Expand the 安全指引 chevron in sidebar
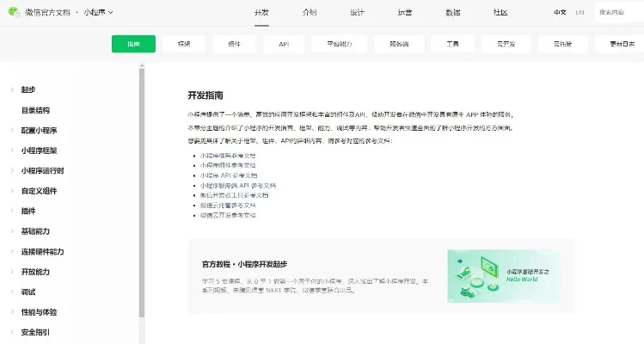644x344 pixels. click(12, 332)
